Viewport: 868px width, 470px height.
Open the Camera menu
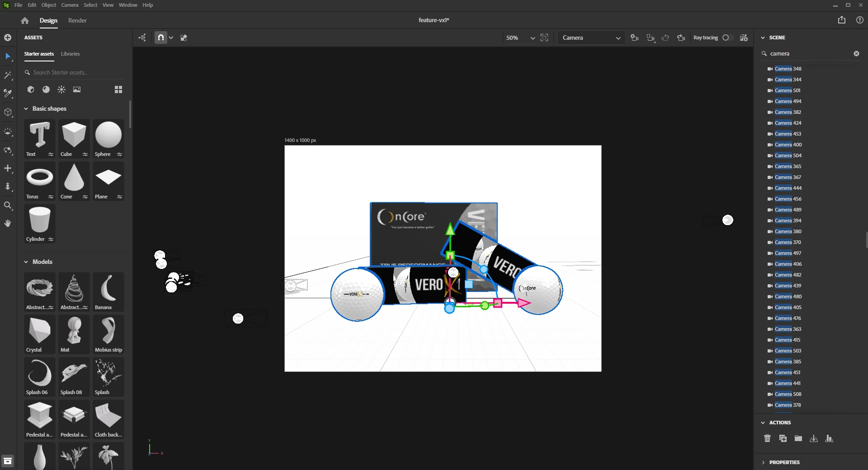click(70, 5)
